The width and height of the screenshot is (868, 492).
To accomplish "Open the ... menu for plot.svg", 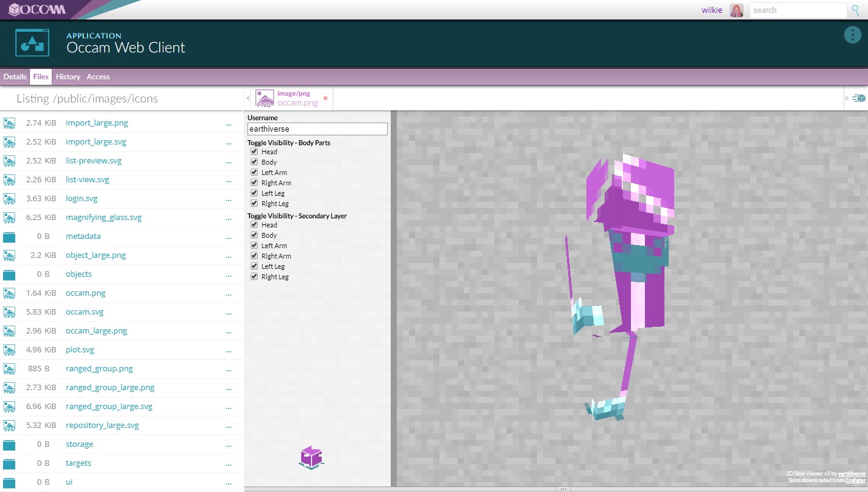I will [x=229, y=351].
